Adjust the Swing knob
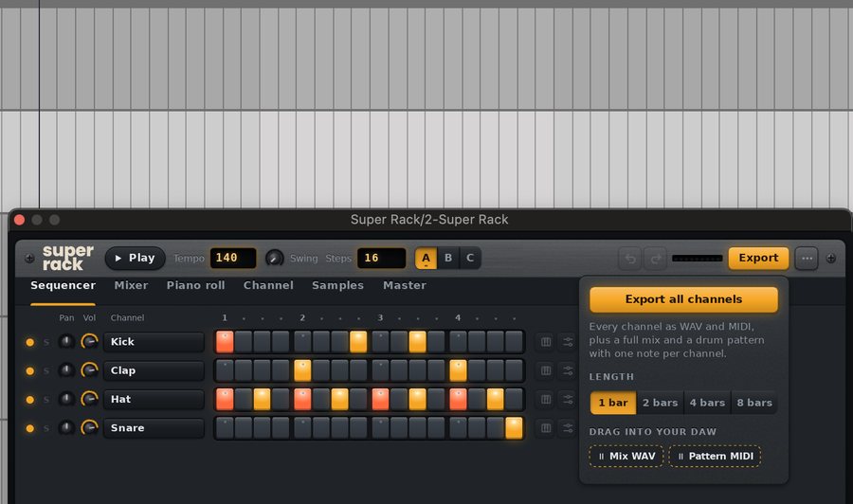This screenshot has width=853, height=504. (x=274, y=258)
